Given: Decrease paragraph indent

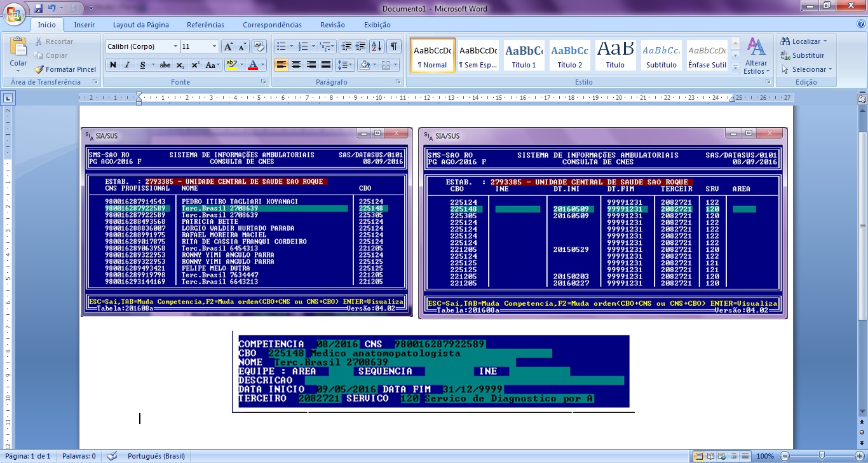Looking at the screenshot, I should tap(346, 46).
